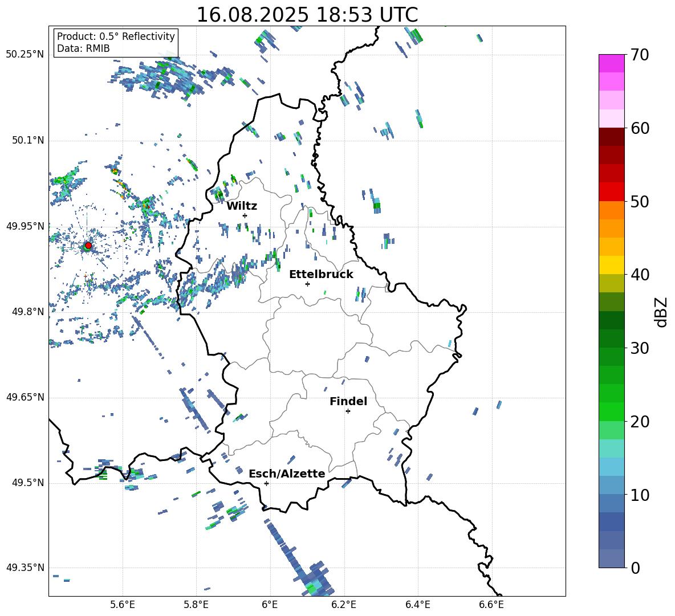The width and height of the screenshot is (675, 616).
Task: Click the Findel station cross marker
Action: [348, 411]
